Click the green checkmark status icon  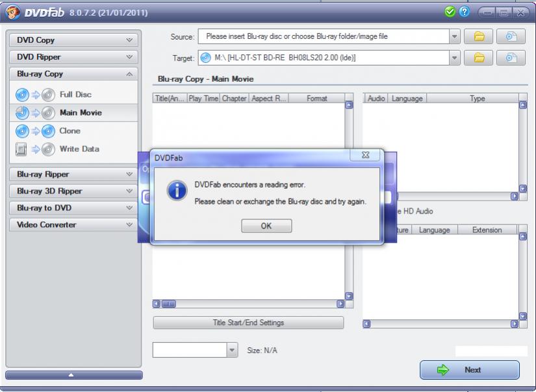[450, 12]
